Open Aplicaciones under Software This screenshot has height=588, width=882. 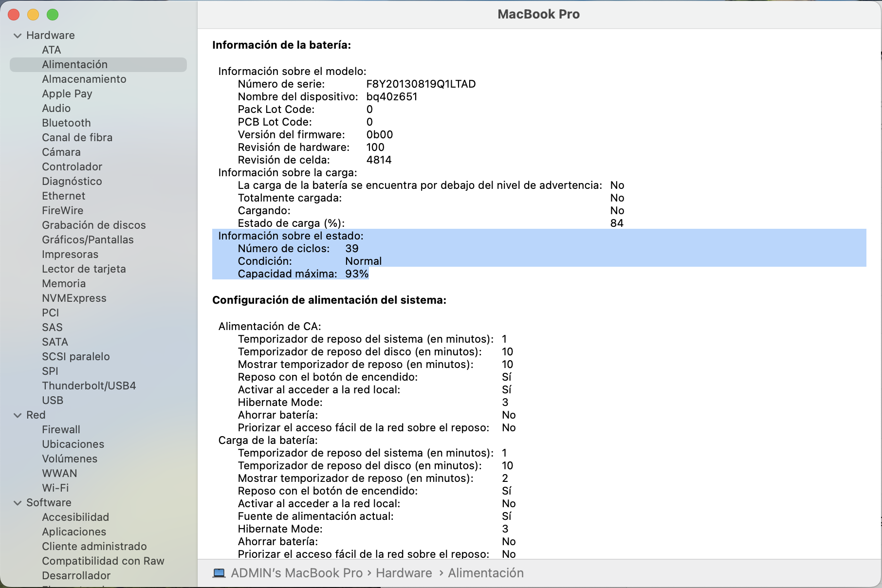coord(74,532)
